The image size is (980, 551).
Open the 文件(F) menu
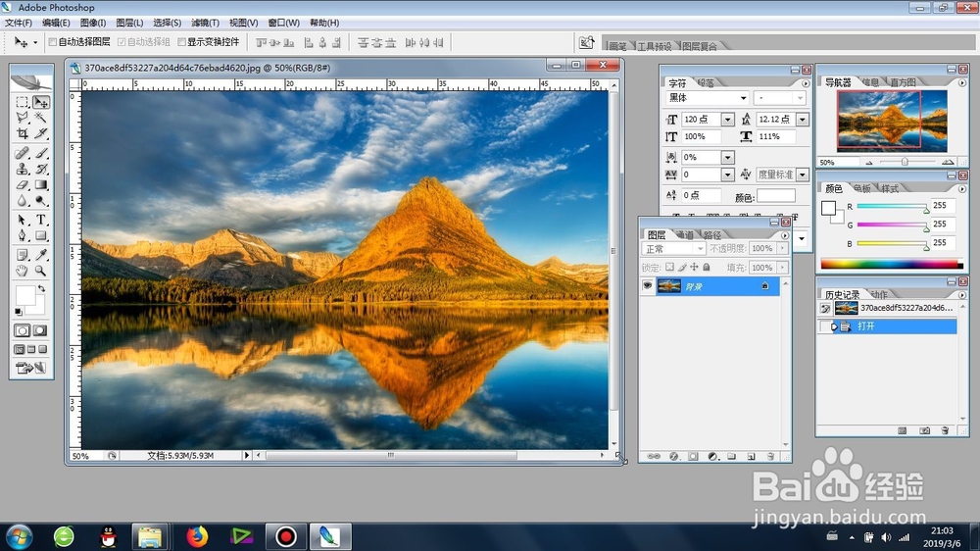(x=19, y=23)
